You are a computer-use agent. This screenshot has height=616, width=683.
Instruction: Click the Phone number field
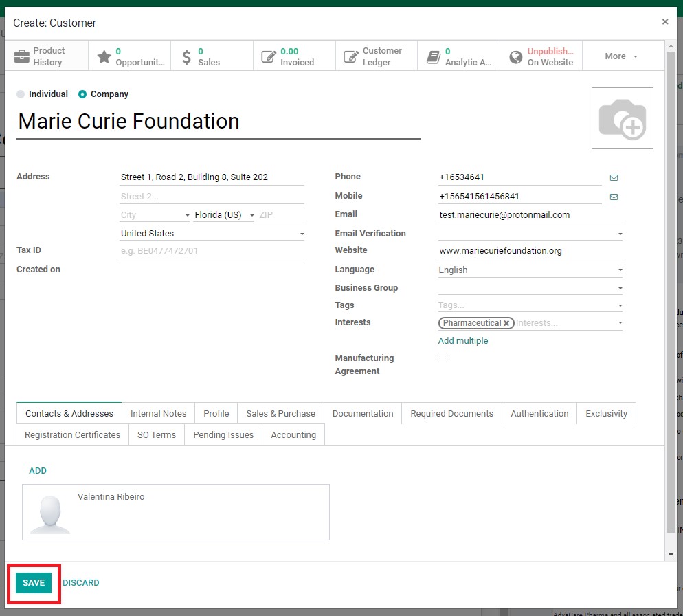pos(519,177)
